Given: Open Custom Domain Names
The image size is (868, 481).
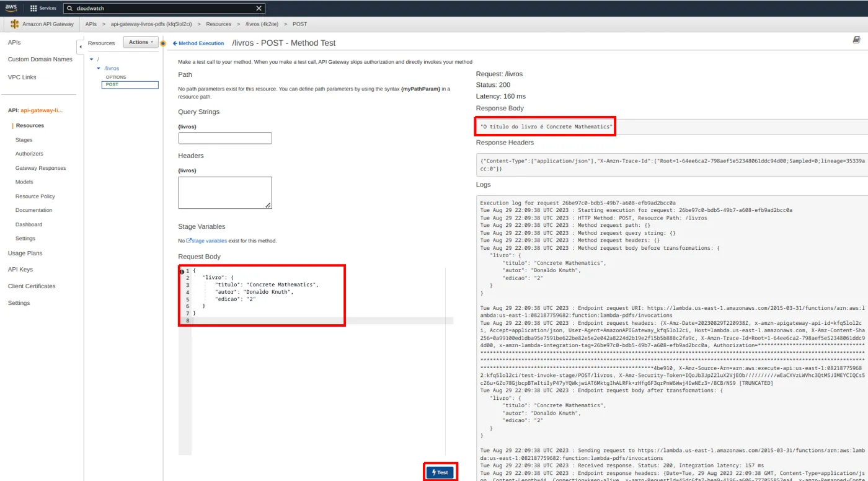Looking at the screenshot, I should pyautogui.click(x=40, y=60).
